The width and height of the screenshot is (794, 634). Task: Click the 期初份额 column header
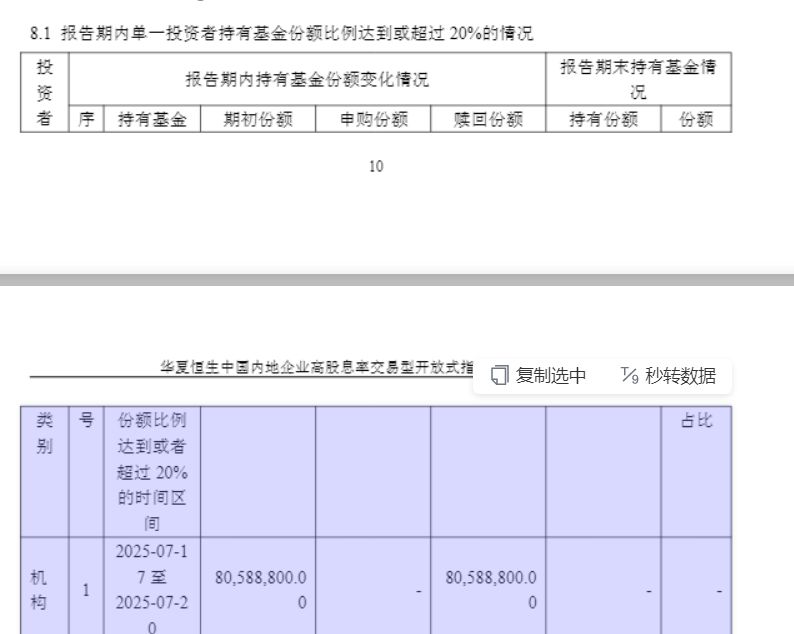[x=257, y=122]
